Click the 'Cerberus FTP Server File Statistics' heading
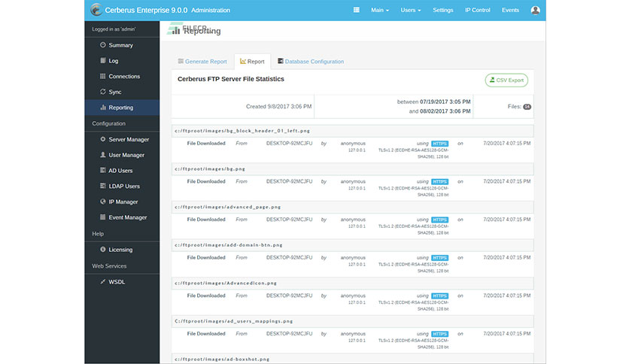Screen dimensions: 629x364 231,79
